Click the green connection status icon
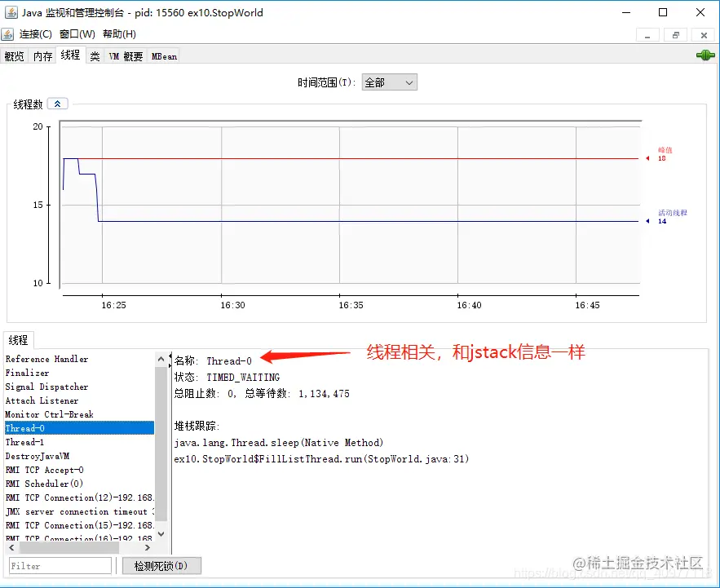 pos(705,55)
